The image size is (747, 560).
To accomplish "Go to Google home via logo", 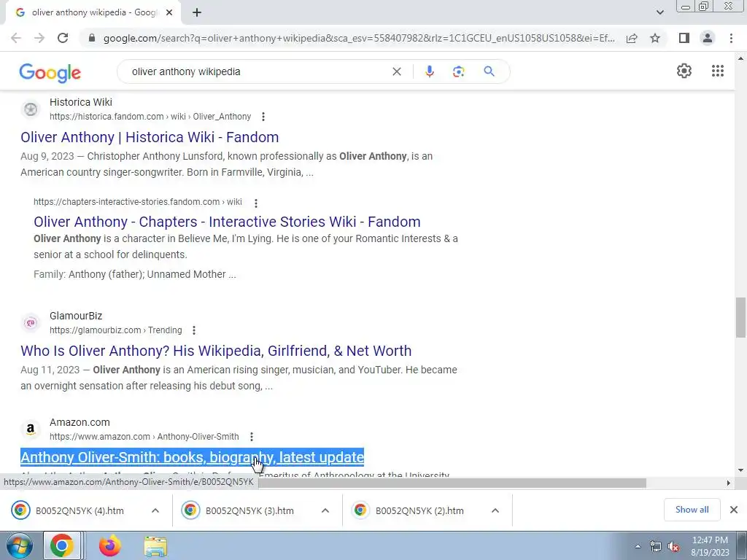I will pos(50,73).
